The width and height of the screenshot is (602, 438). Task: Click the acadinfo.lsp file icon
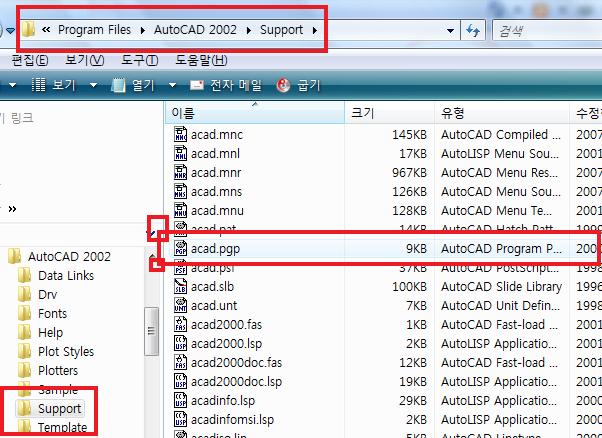click(180, 400)
